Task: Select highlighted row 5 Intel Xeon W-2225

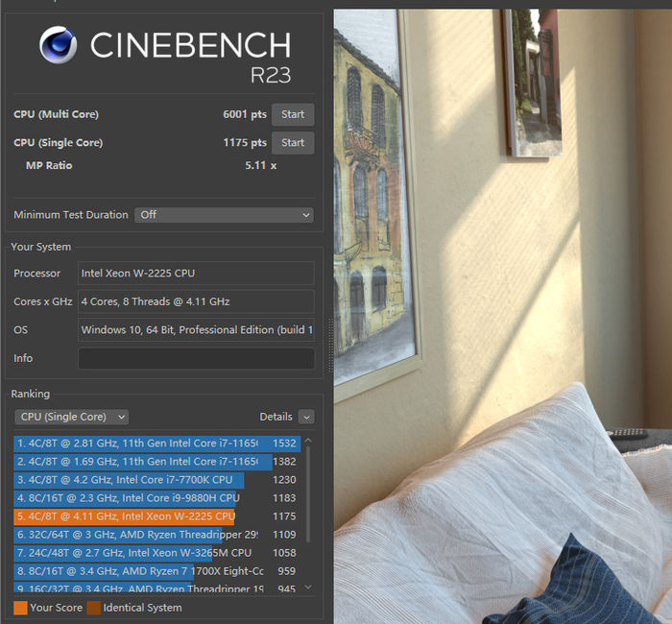Action: [156, 516]
